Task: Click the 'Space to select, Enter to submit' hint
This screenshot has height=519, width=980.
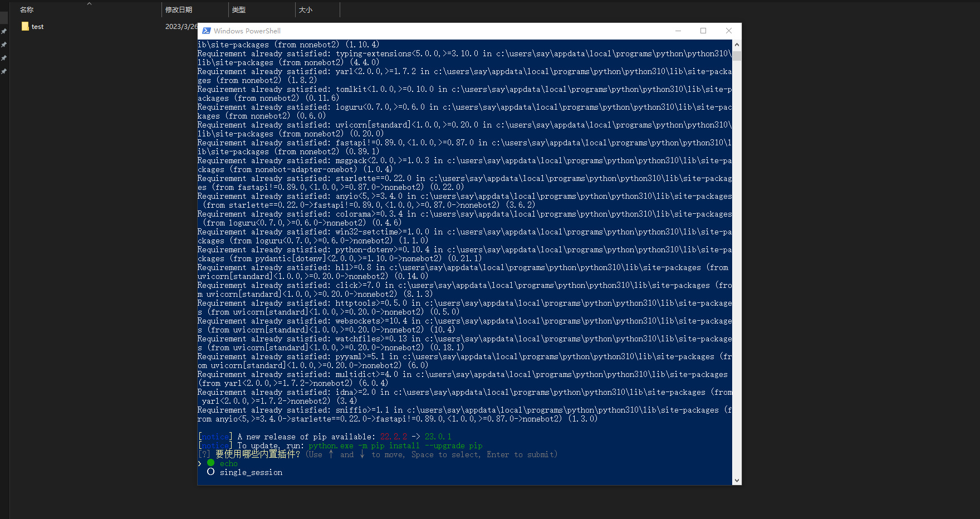Action: pyautogui.click(x=484, y=454)
